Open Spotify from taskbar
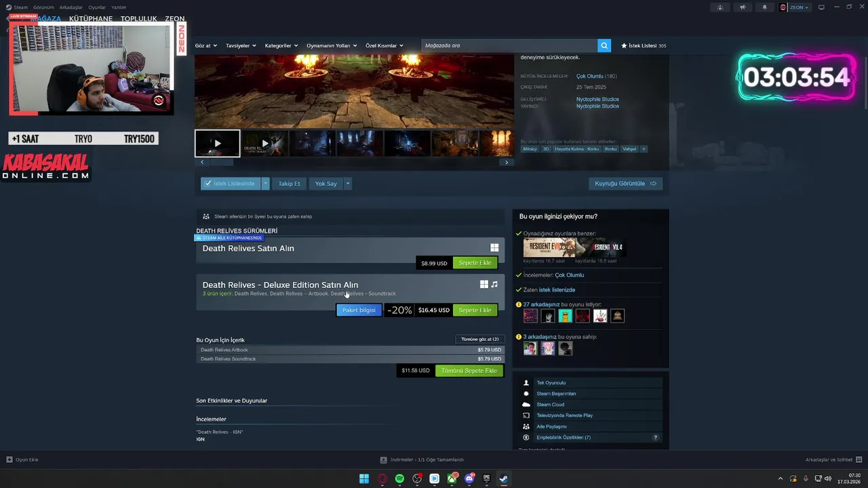Viewport: 868px width, 488px height. click(x=399, y=479)
